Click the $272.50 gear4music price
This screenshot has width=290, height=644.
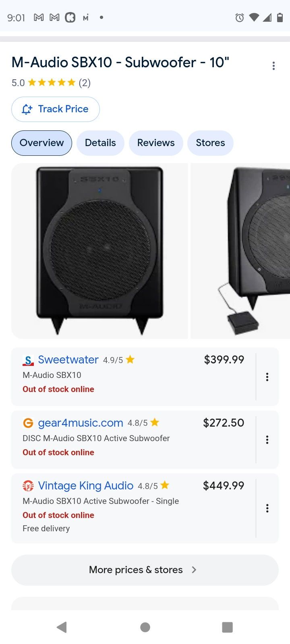click(223, 423)
